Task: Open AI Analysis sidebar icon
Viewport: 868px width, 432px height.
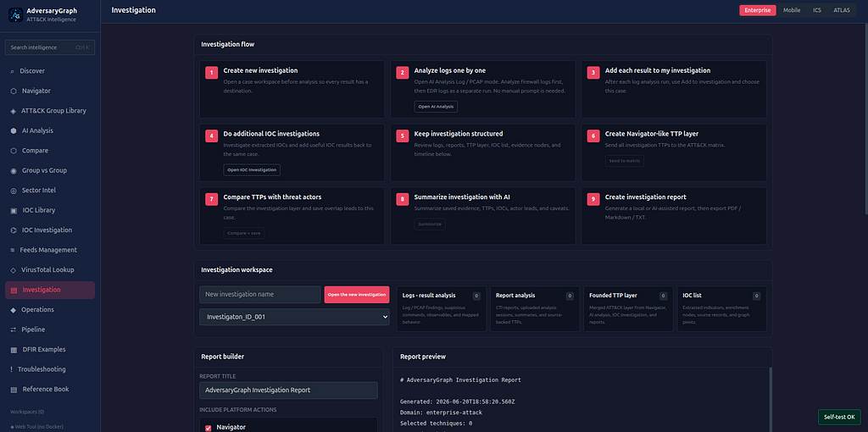Action: 14,130
